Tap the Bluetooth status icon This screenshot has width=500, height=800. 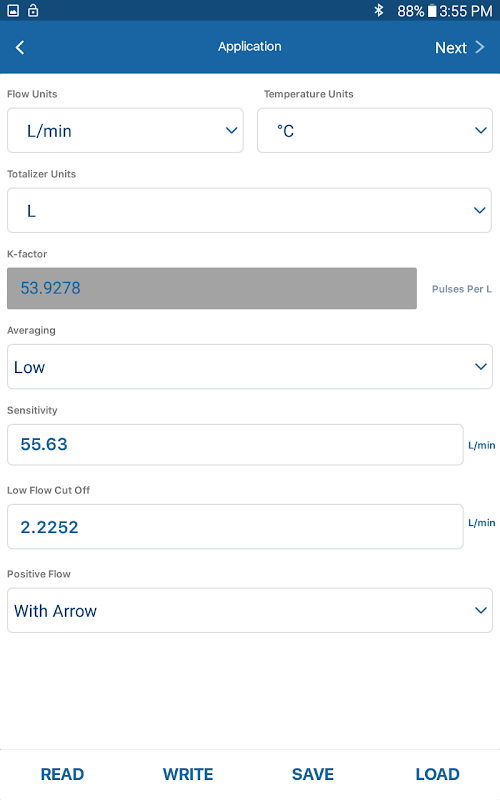click(x=379, y=10)
